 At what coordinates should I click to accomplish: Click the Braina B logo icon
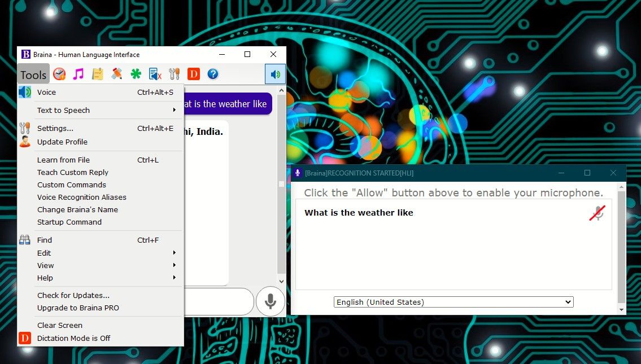pos(26,54)
